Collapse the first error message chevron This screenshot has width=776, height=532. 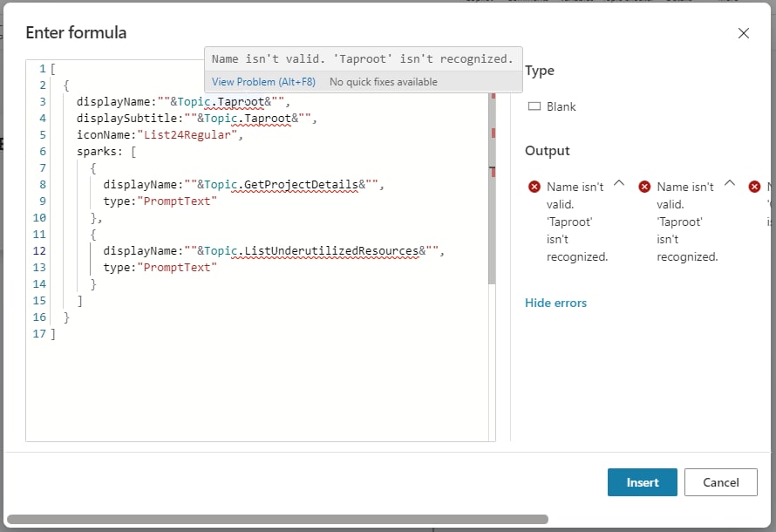[619, 183]
